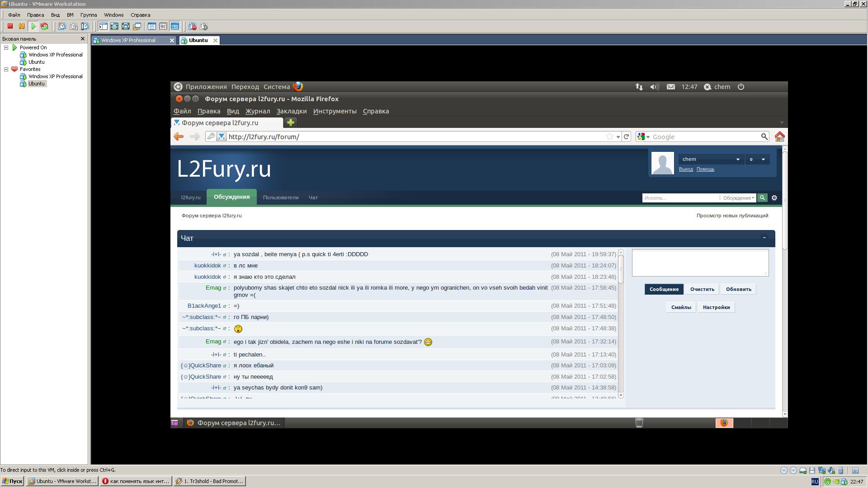Click the red Power Off VM toolbar icon
This screenshot has width=868, height=488.
click(10, 26)
